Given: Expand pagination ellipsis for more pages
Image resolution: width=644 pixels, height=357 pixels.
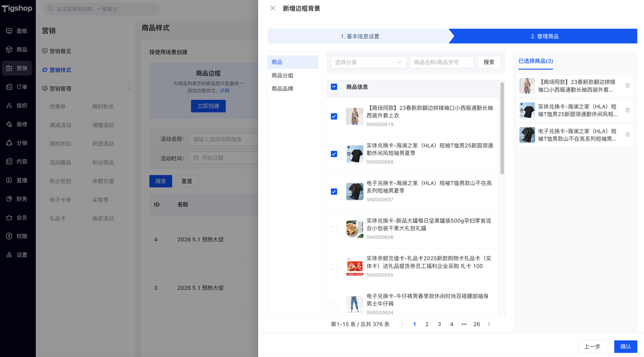Looking at the screenshot, I should tap(464, 324).
